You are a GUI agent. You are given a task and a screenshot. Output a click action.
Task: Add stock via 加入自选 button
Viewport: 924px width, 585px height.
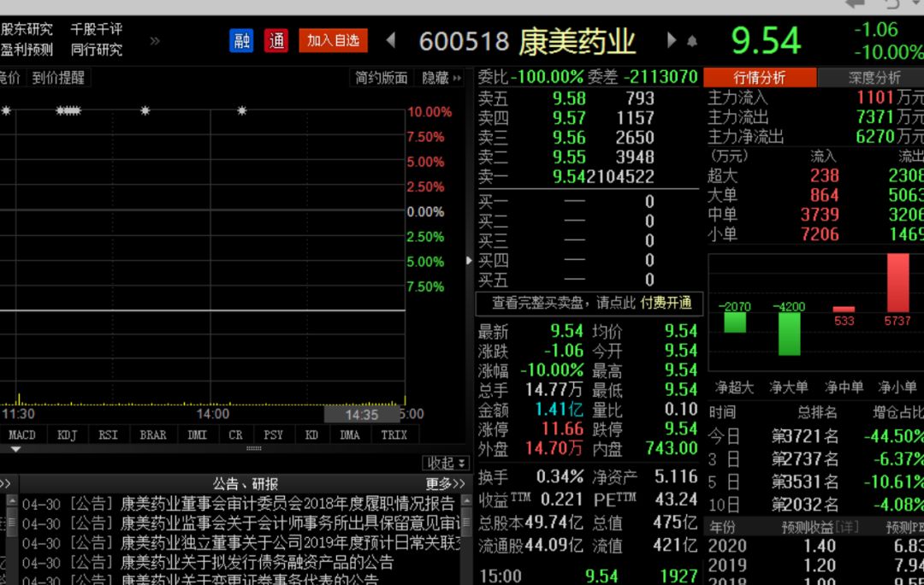click(333, 41)
